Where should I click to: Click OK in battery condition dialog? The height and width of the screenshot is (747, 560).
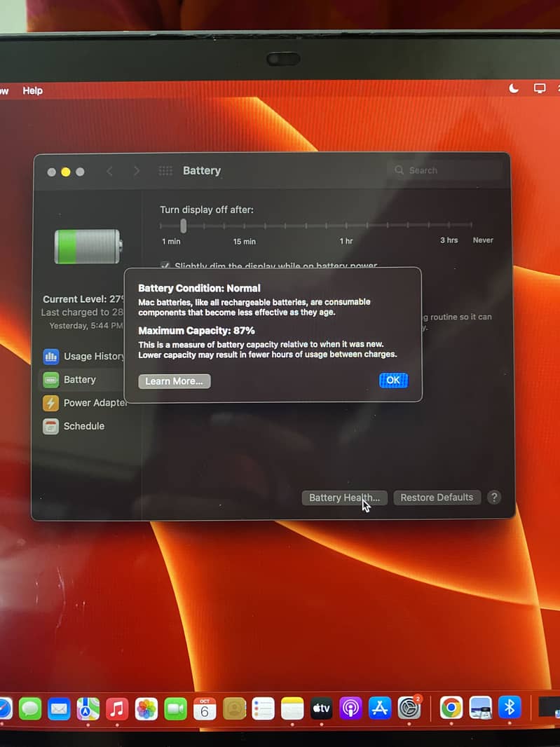pos(393,381)
